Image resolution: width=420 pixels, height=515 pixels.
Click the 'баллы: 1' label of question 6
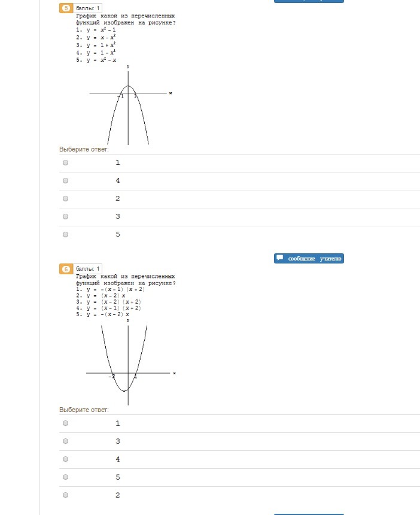coord(87,269)
